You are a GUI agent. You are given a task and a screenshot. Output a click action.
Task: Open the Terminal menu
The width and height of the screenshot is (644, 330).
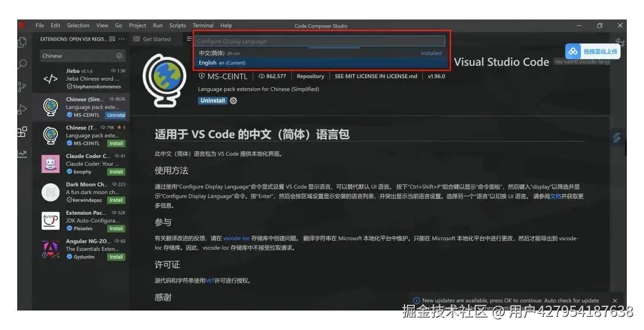(203, 25)
